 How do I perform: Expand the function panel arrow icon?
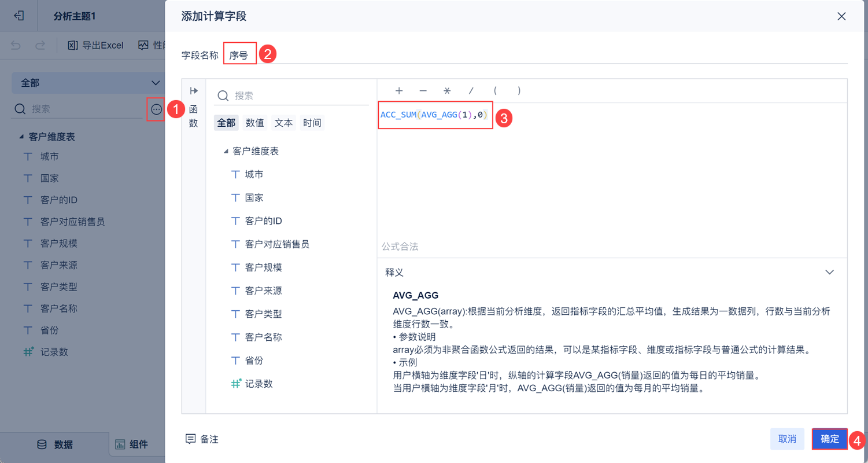coord(194,91)
